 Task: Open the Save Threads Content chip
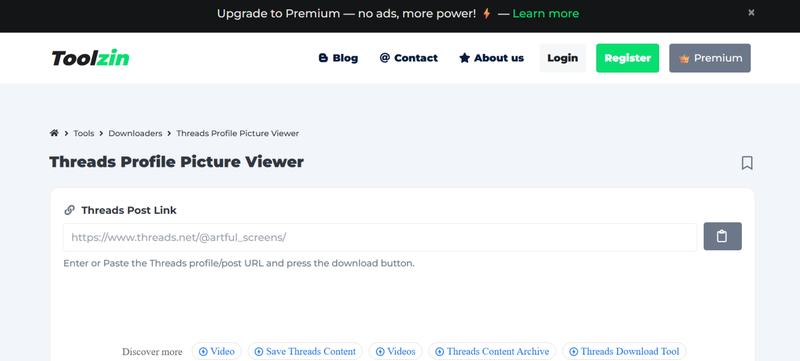coord(305,351)
